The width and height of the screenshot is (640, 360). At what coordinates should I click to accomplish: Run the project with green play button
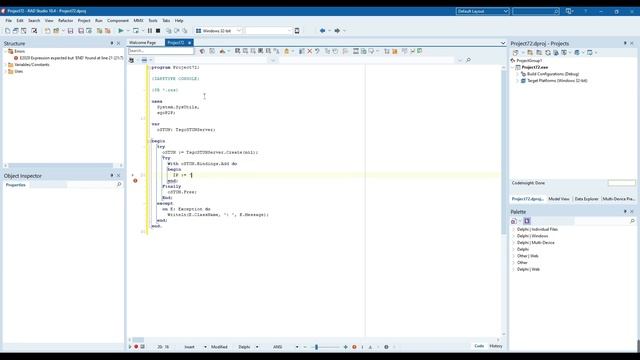coord(121,31)
